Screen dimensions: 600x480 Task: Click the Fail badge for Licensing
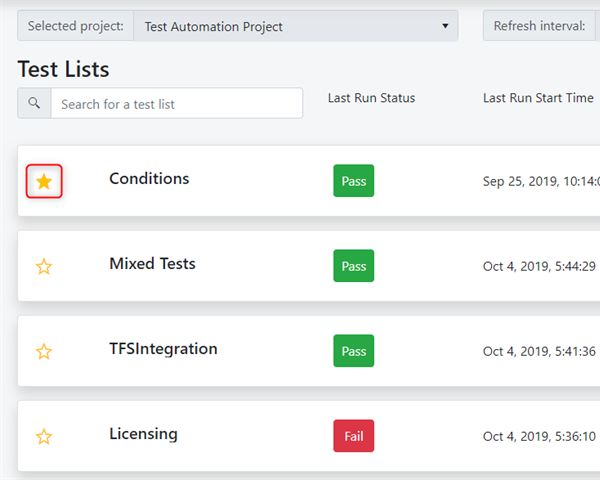tap(354, 436)
